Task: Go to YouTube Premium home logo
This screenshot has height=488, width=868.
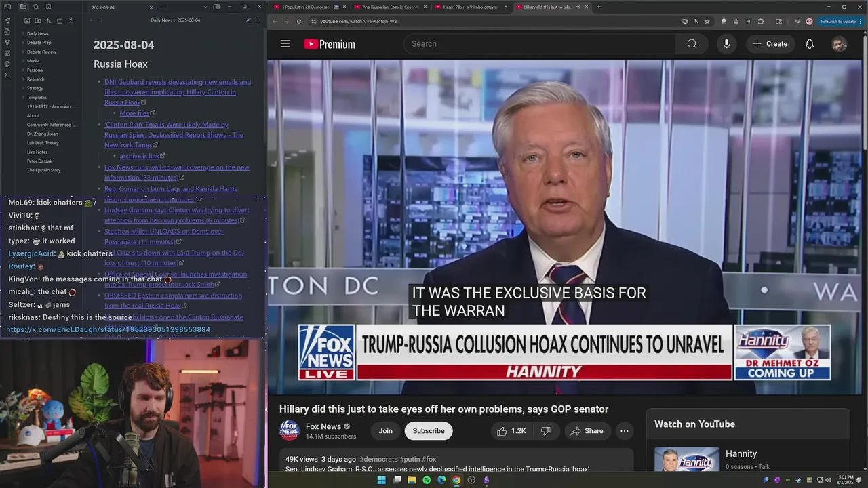Action: click(330, 44)
